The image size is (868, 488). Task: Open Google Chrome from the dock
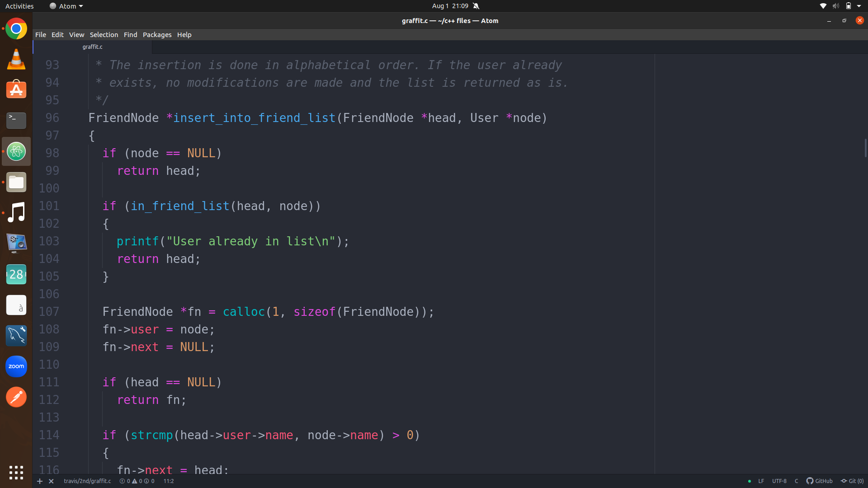pos(16,29)
